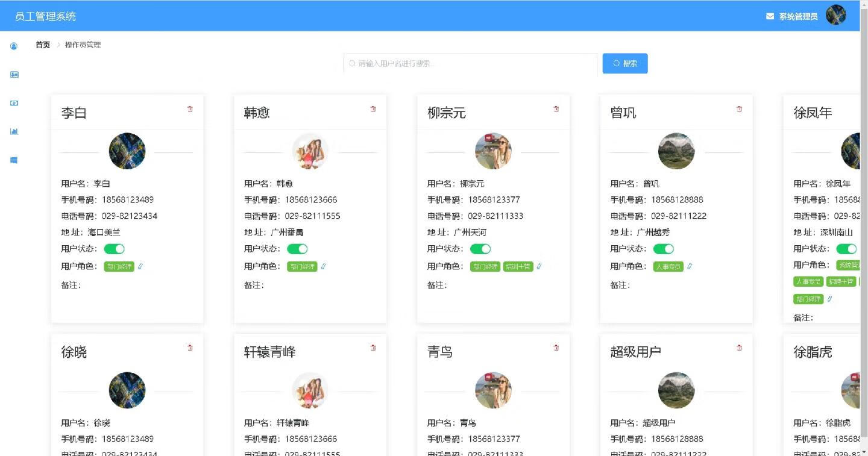The height and width of the screenshot is (456, 868).
Task: Click the delete icon on 徐晓's card
Action: (x=190, y=348)
